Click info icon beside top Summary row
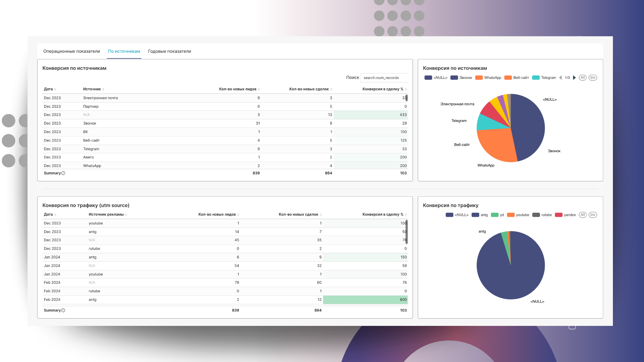 click(x=63, y=173)
